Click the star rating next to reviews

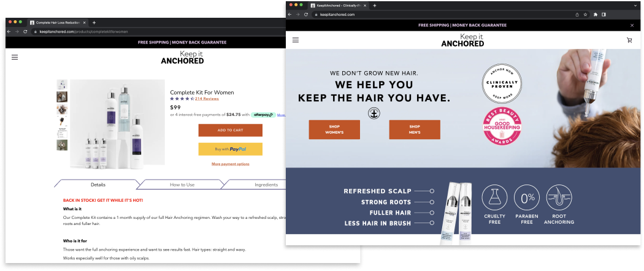182,99
